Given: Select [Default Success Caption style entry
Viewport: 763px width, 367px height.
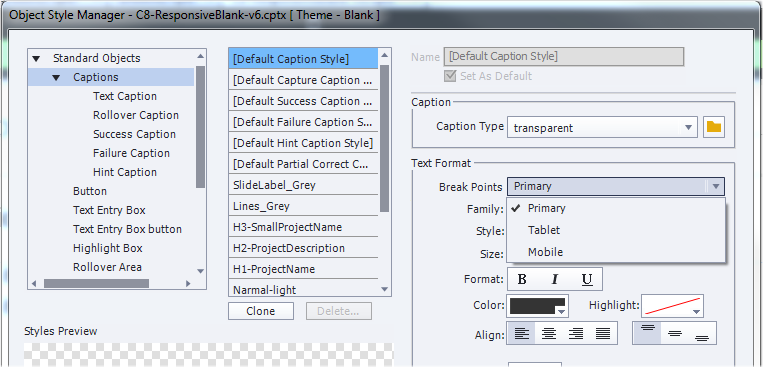Looking at the screenshot, I should 303,101.
